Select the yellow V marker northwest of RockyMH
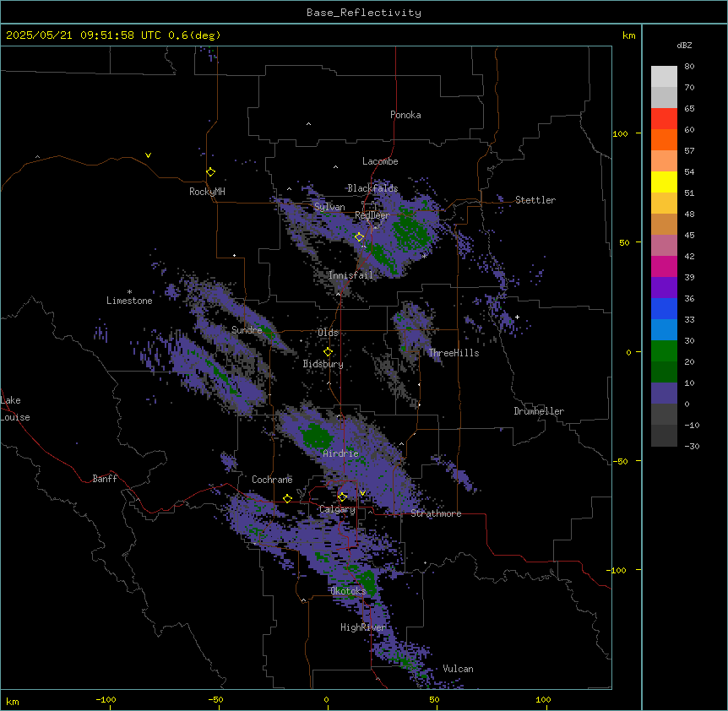 148,155
